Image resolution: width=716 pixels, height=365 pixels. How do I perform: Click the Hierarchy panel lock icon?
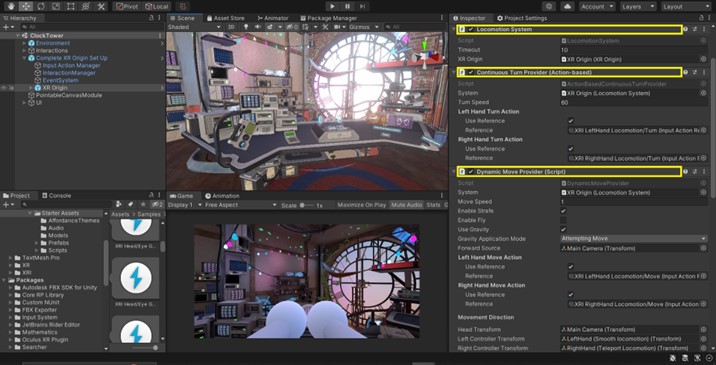pos(151,18)
